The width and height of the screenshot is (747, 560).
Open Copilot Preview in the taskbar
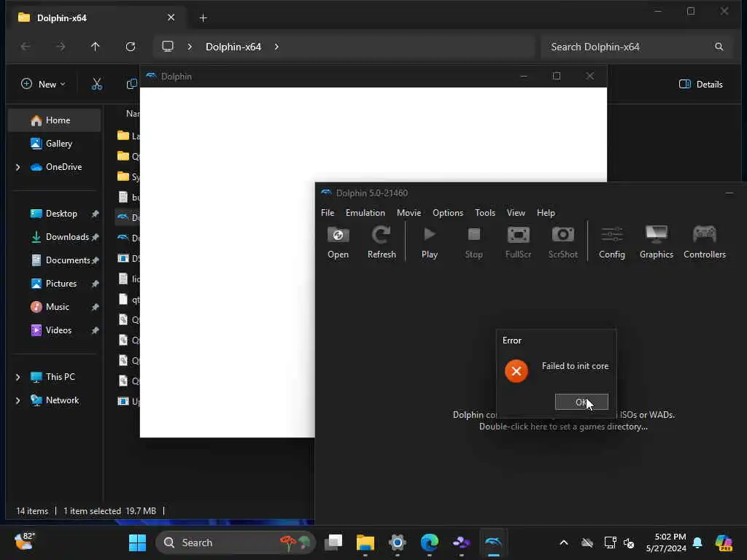click(x=724, y=542)
